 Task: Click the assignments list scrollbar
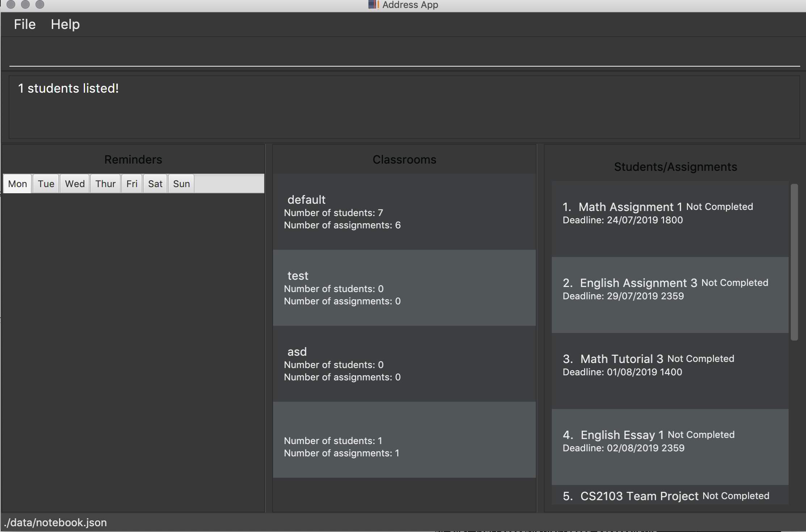coord(794,263)
